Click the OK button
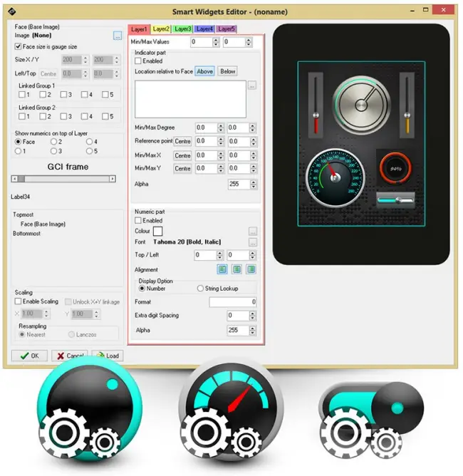This screenshot has width=463, height=476. point(29,356)
